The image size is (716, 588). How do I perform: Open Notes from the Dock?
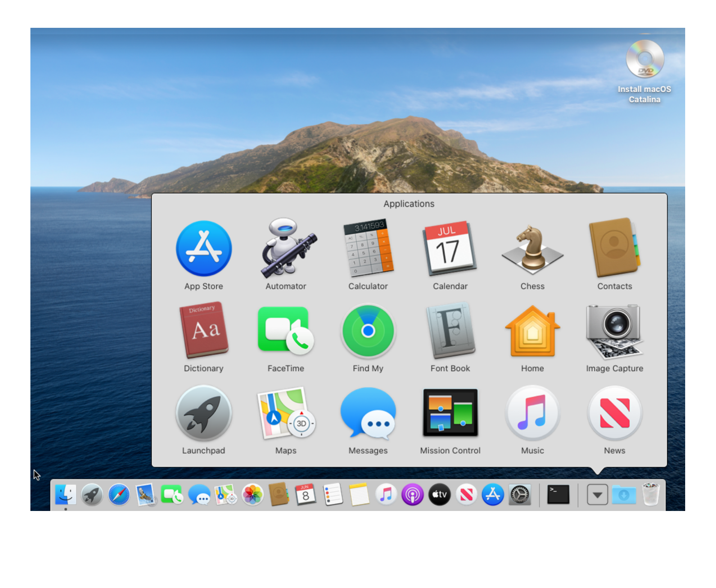(x=359, y=495)
